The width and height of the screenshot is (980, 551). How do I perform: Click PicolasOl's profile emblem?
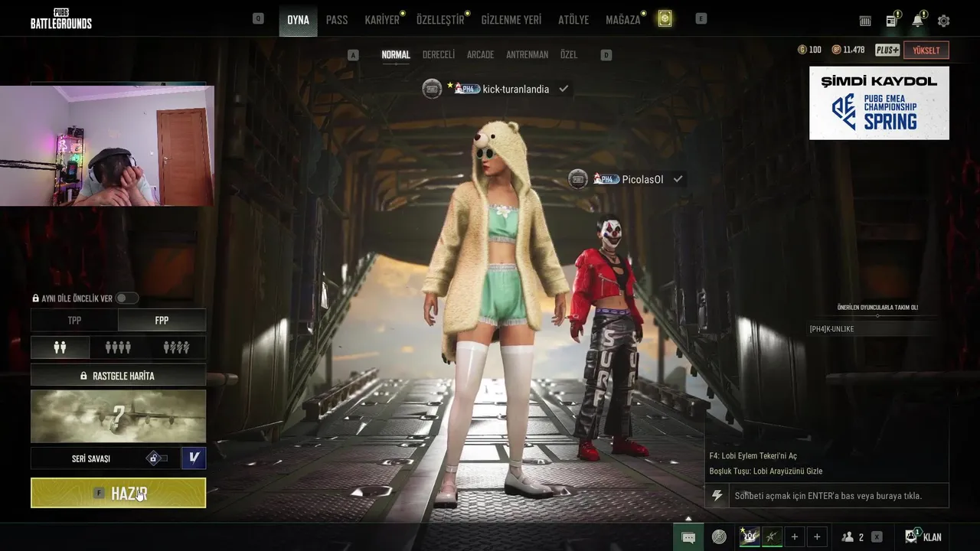(x=578, y=179)
